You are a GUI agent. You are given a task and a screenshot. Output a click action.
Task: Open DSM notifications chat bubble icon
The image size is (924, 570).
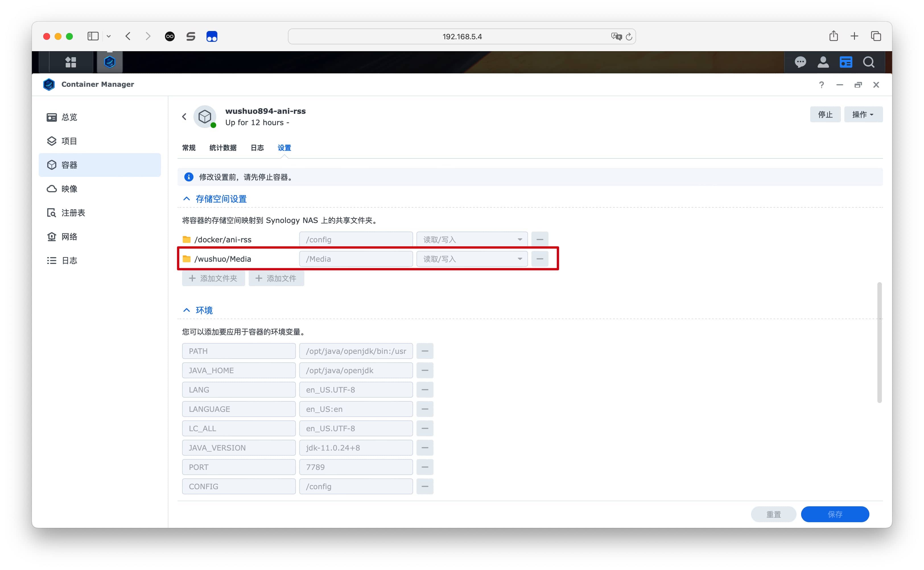(x=800, y=62)
